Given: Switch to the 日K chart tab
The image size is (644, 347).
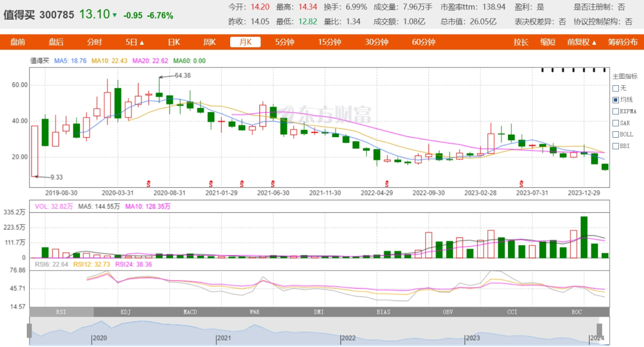Looking at the screenshot, I should click(174, 42).
